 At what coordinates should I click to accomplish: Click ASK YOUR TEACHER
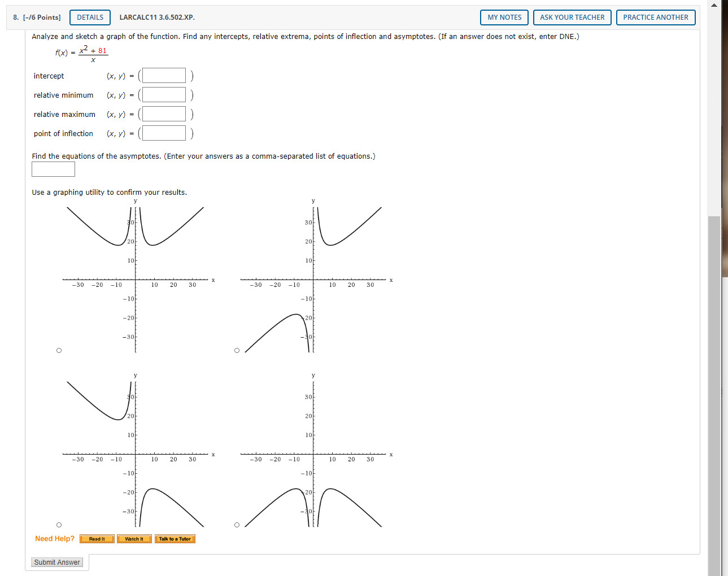572,18
